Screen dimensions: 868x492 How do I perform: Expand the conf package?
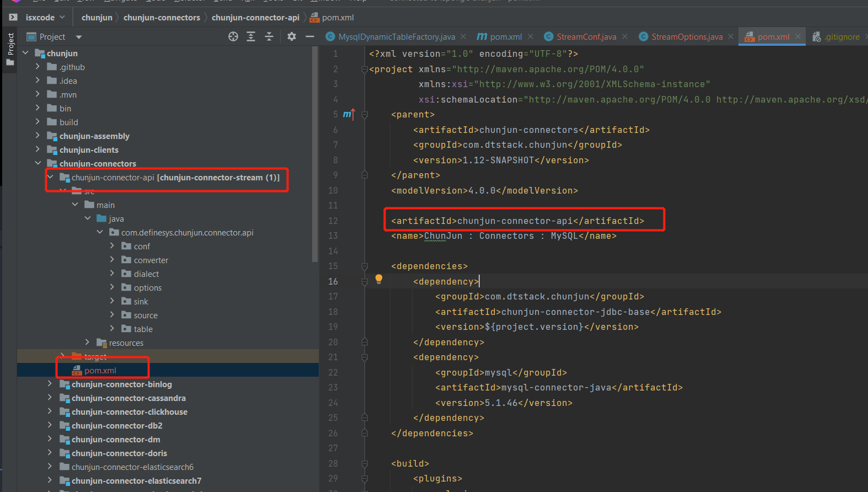click(112, 245)
